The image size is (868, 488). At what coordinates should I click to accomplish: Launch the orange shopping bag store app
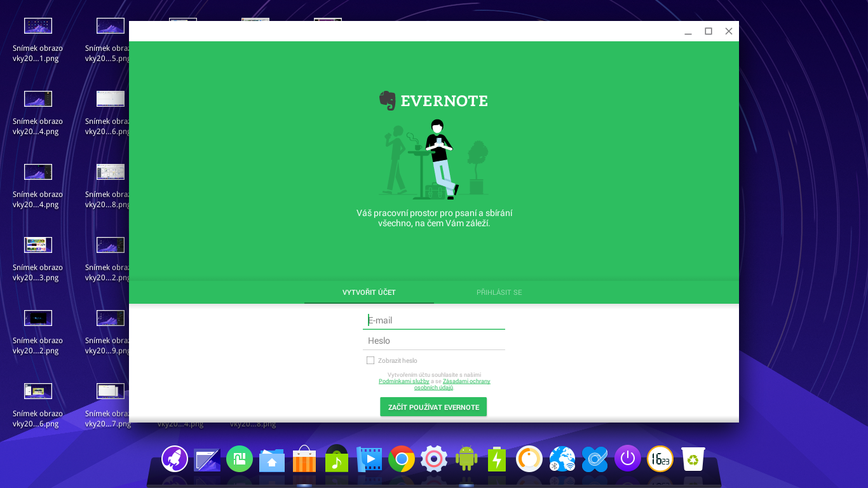(304, 459)
